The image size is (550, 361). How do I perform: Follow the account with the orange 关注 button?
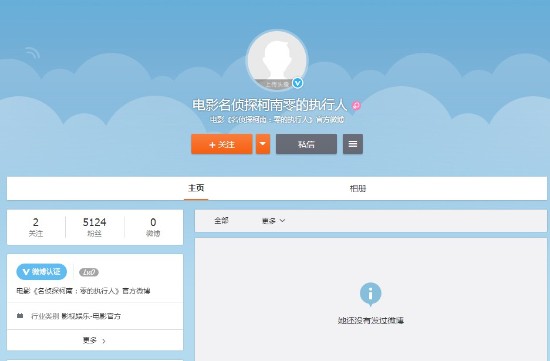click(x=222, y=144)
